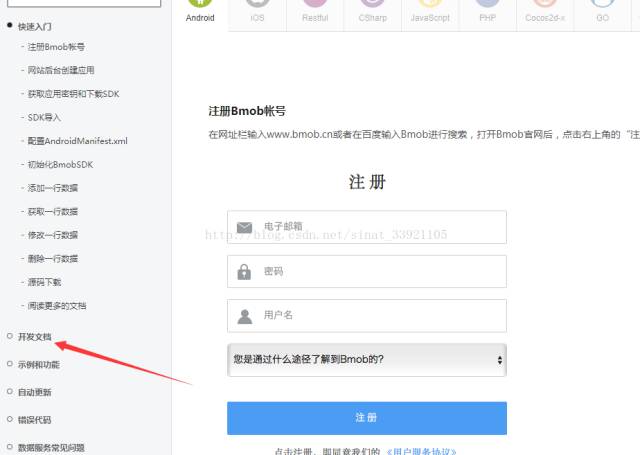Go to 获取一行数据 in sidebar
Screen dimensions: 640x455
(x=53, y=212)
